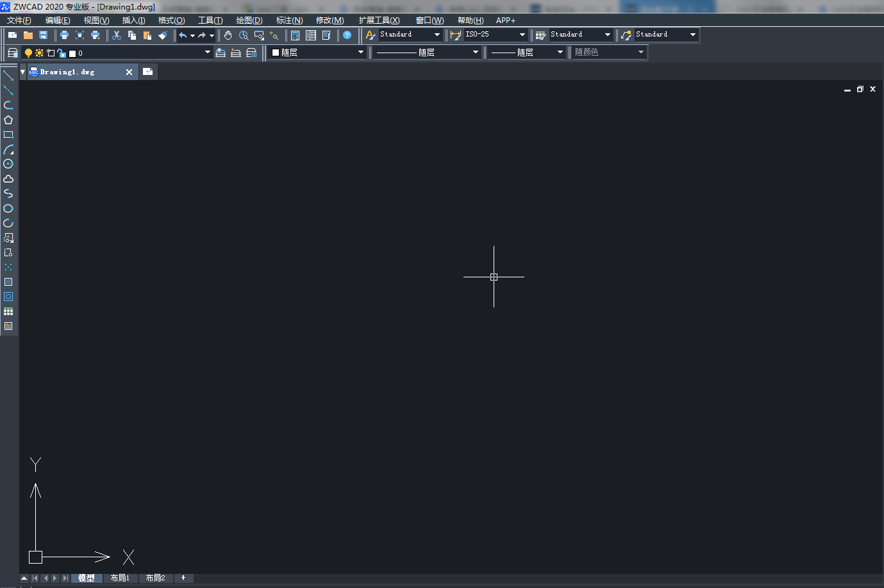Close the Drawing1.dwg tab
The height and width of the screenshot is (588, 884).
tap(129, 72)
